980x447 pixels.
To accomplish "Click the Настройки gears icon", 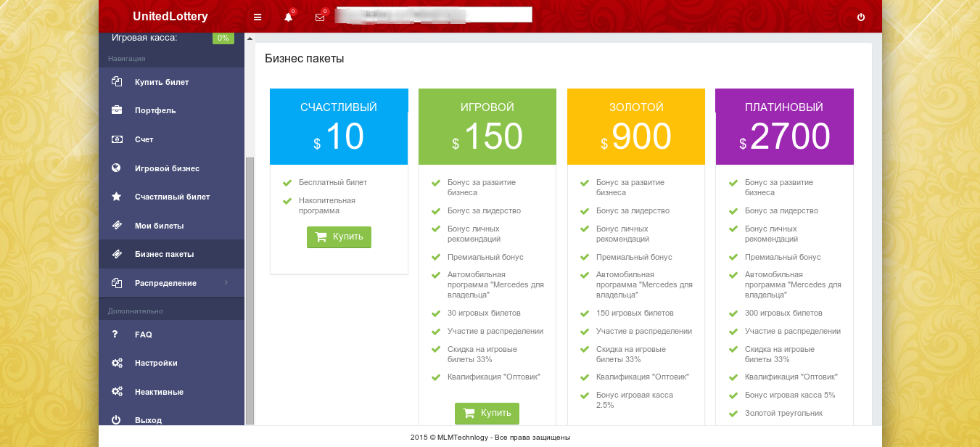I will coord(117,363).
